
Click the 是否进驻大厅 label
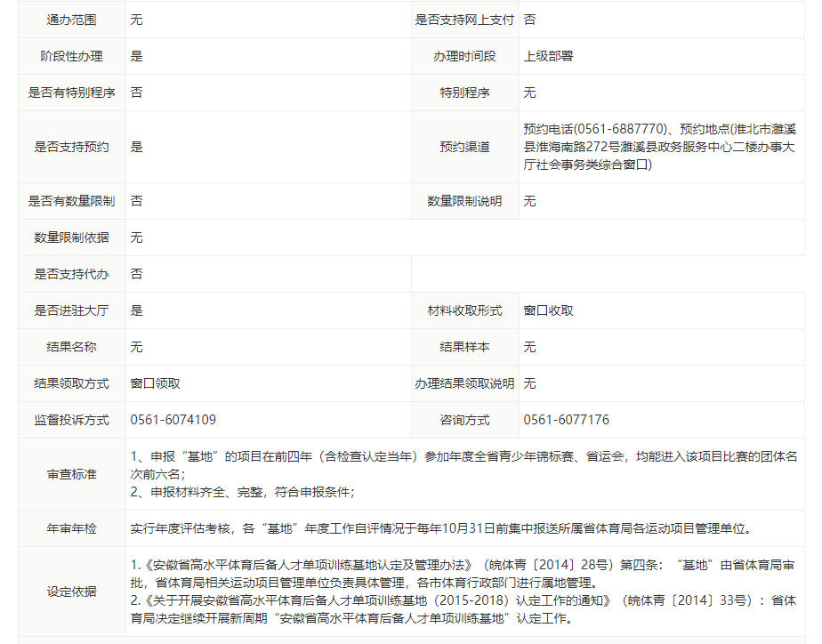point(71,310)
